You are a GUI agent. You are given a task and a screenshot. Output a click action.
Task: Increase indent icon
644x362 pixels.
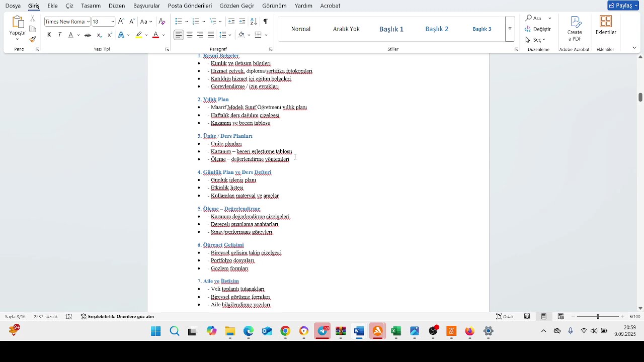(242, 21)
